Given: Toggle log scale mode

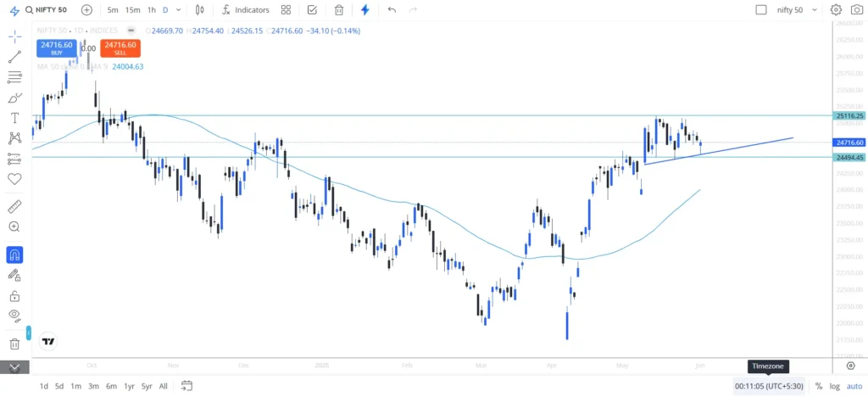Looking at the screenshot, I should 834,387.
